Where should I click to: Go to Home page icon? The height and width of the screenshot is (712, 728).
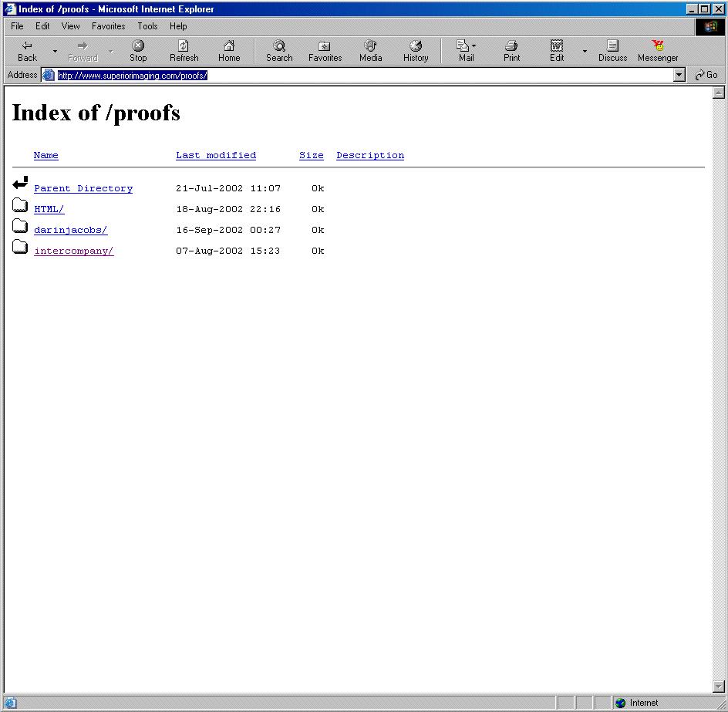click(x=229, y=46)
